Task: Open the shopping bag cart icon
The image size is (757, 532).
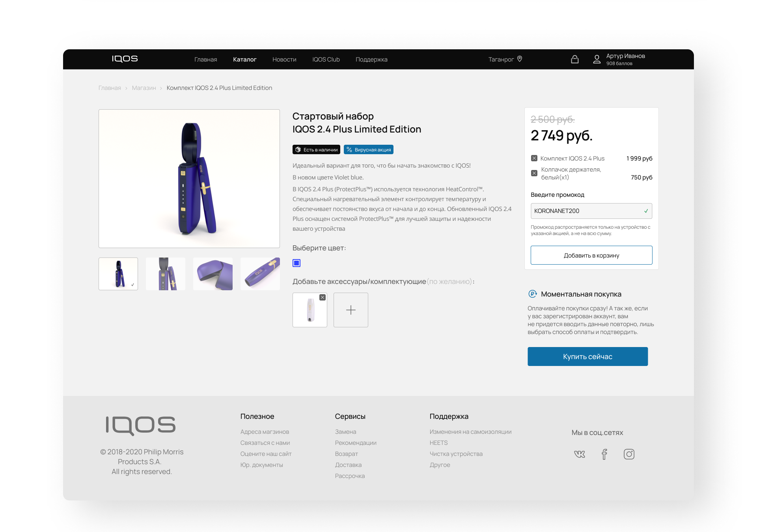Action: click(574, 59)
